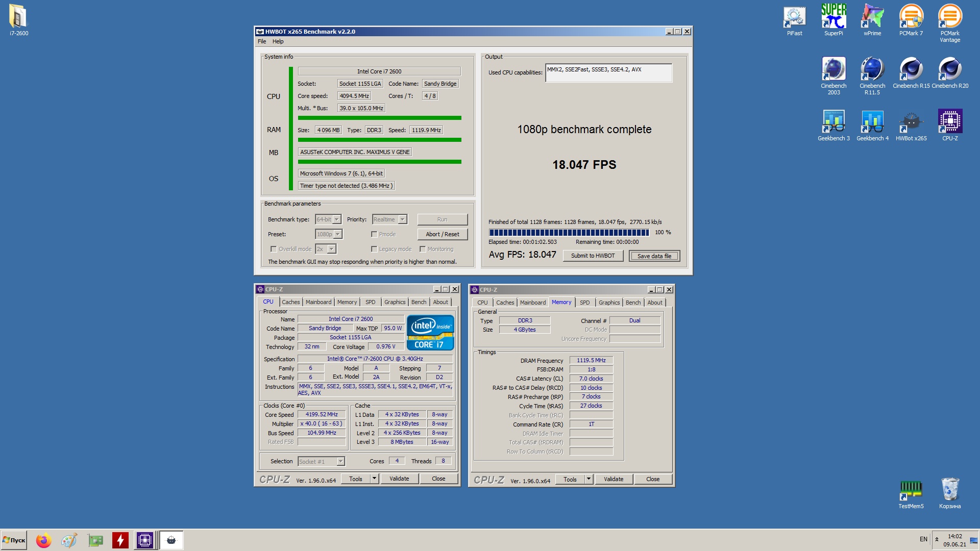Click Validate in left CPU-Z window

[399, 479]
